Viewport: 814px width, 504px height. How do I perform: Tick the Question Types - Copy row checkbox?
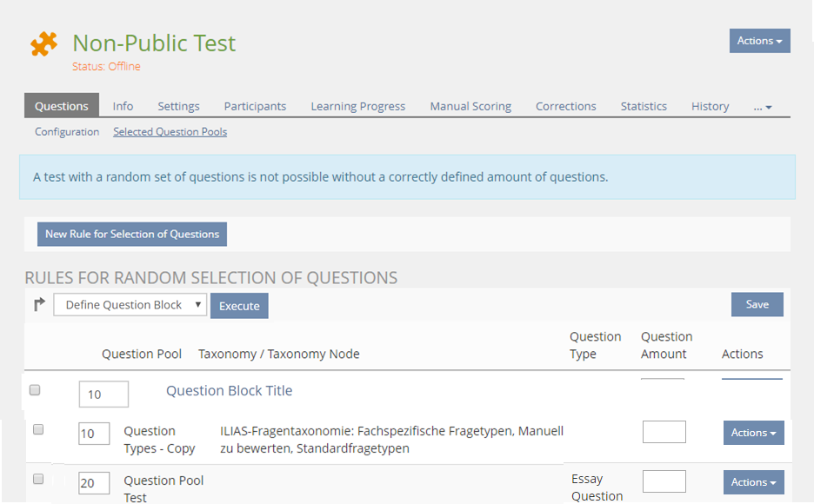pos(38,429)
